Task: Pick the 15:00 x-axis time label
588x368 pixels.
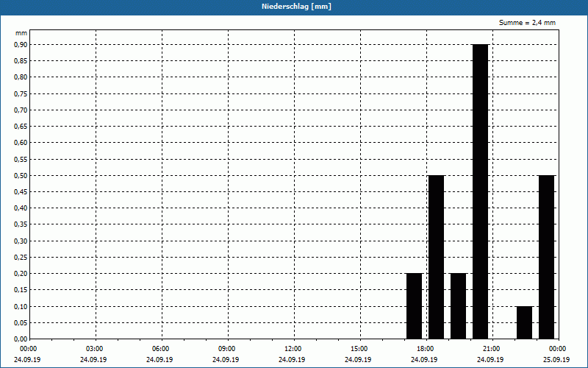Action: tap(359, 349)
